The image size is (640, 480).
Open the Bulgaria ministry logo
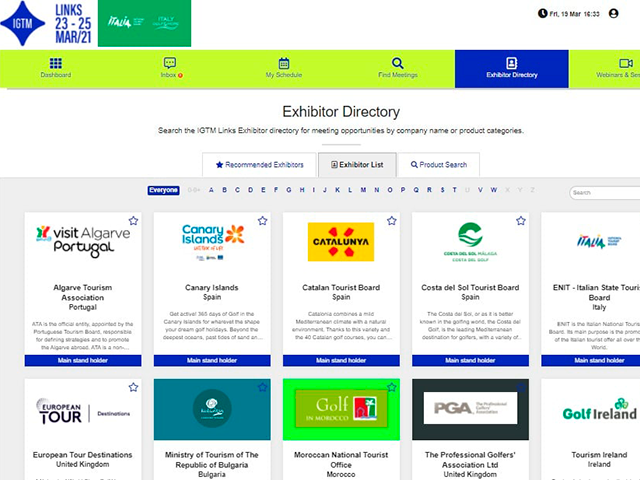[x=212, y=409]
